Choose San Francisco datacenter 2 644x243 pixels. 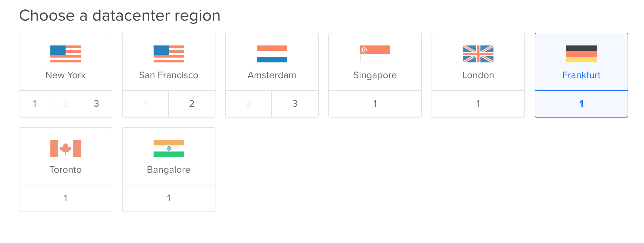click(192, 104)
